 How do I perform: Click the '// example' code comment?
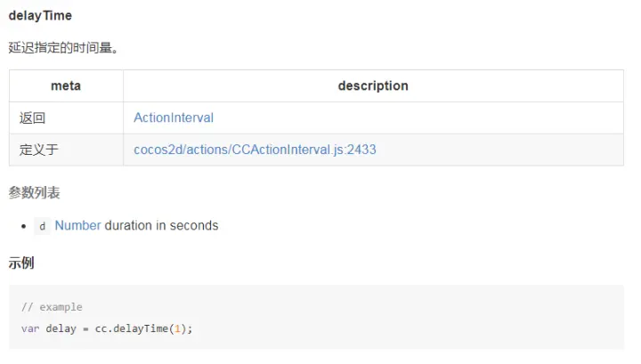52,307
